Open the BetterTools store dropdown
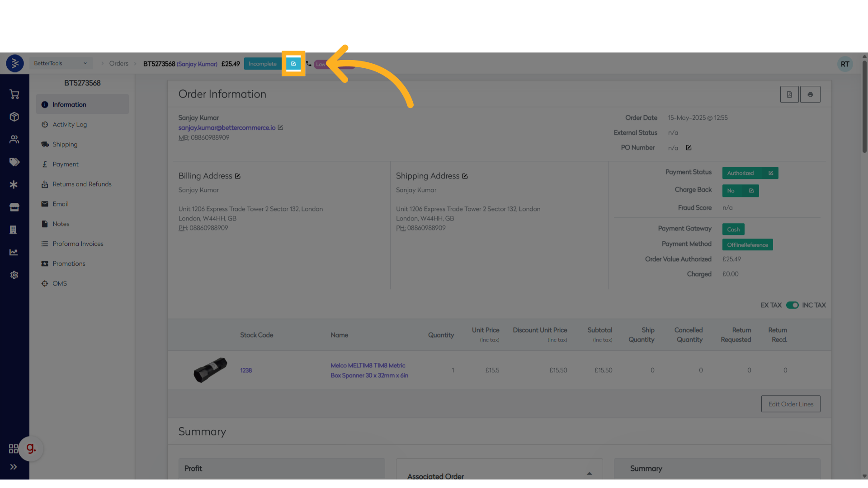The height and width of the screenshot is (488, 868). click(x=60, y=63)
